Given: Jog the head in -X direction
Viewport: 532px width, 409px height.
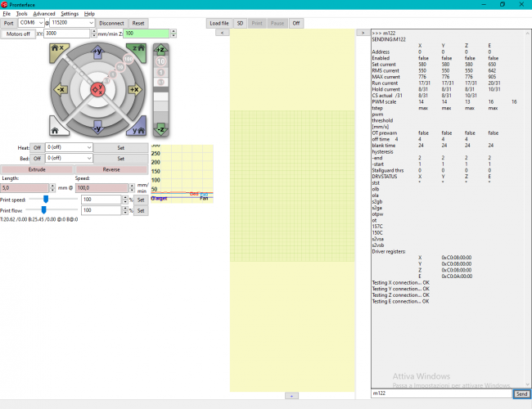Looking at the screenshot, I should pyautogui.click(x=61, y=89).
